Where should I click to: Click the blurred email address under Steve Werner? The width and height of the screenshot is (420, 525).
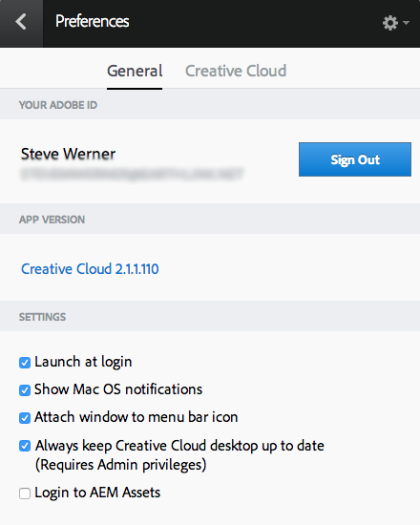(x=132, y=174)
